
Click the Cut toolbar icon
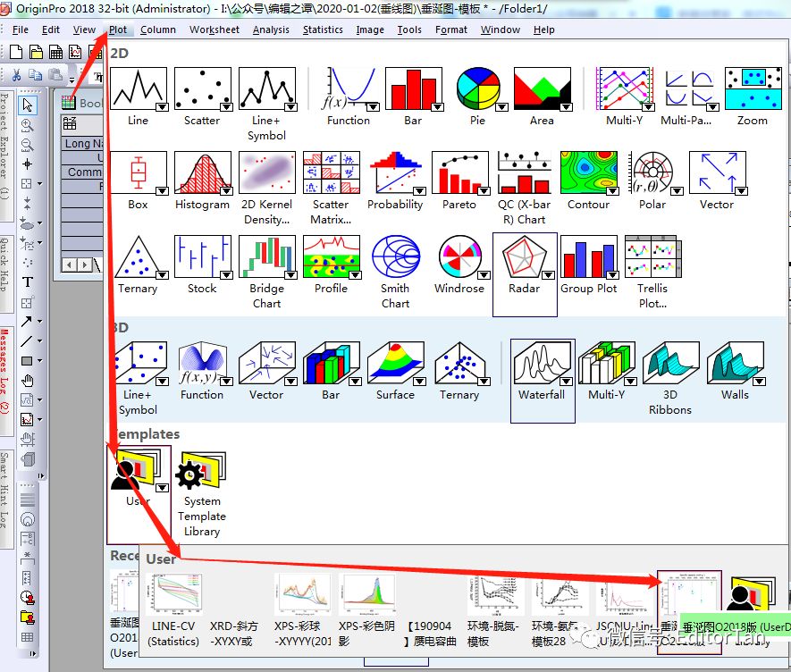pos(16,75)
